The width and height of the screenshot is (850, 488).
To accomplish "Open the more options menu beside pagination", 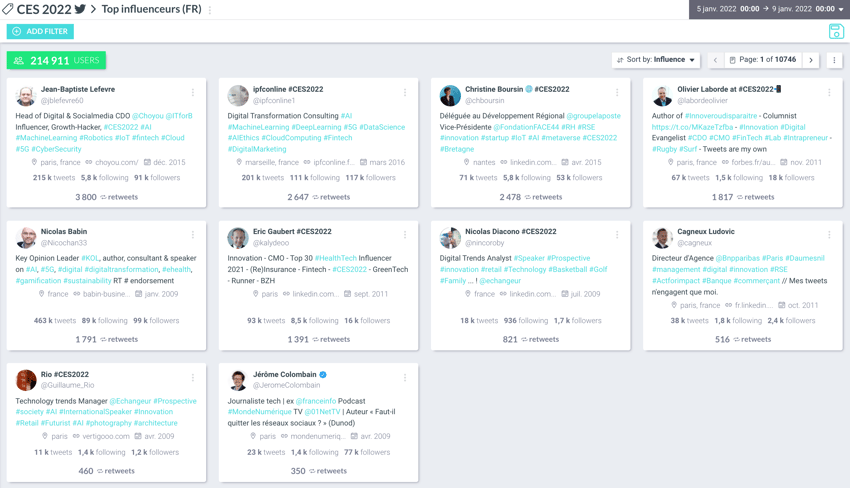I will coord(834,60).
